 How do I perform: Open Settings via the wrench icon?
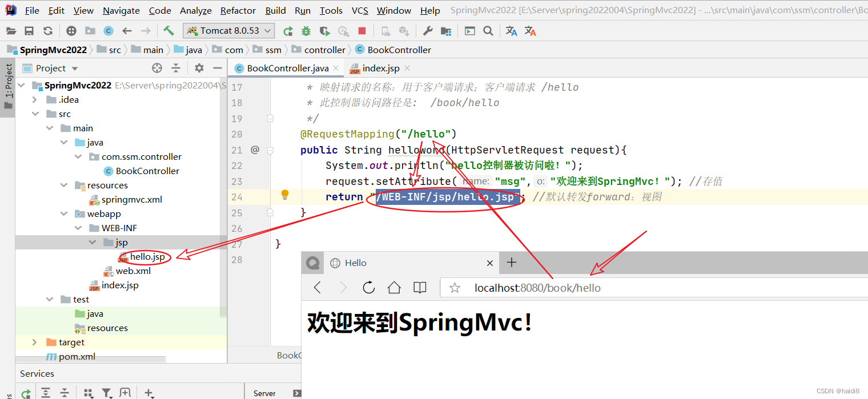tap(428, 31)
